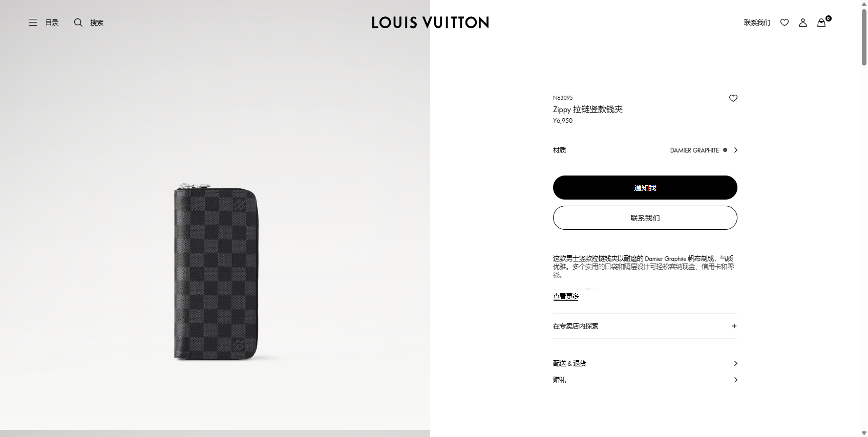Click the Zippy wallet product image
The height and width of the screenshot is (437, 868).
(x=216, y=272)
